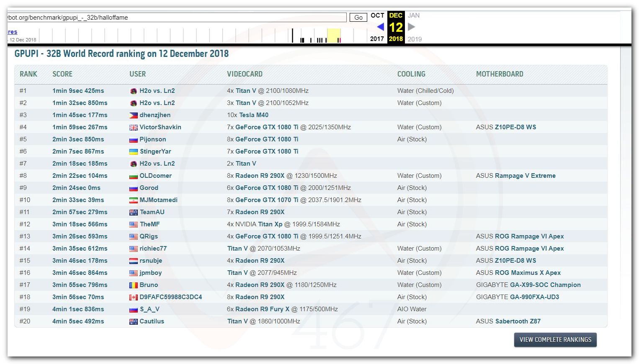Open the 4min 5sec 492ms score

[78, 321]
